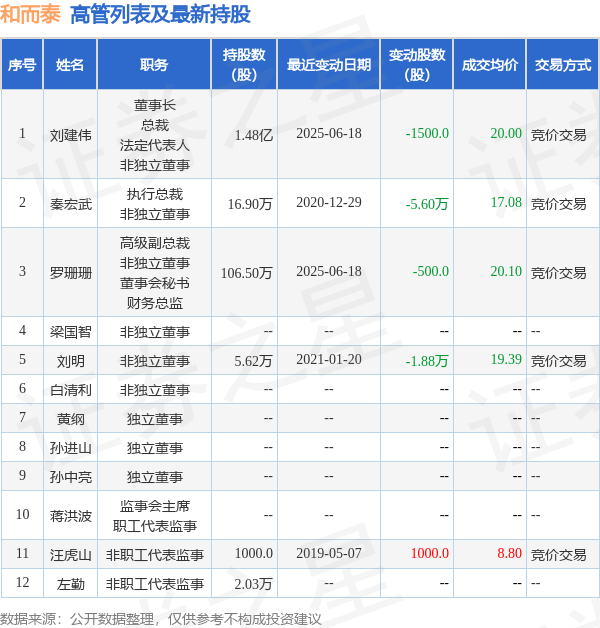The height and width of the screenshot is (628, 600).
Task: Click the date 2019-05-07
Action: pos(329,554)
